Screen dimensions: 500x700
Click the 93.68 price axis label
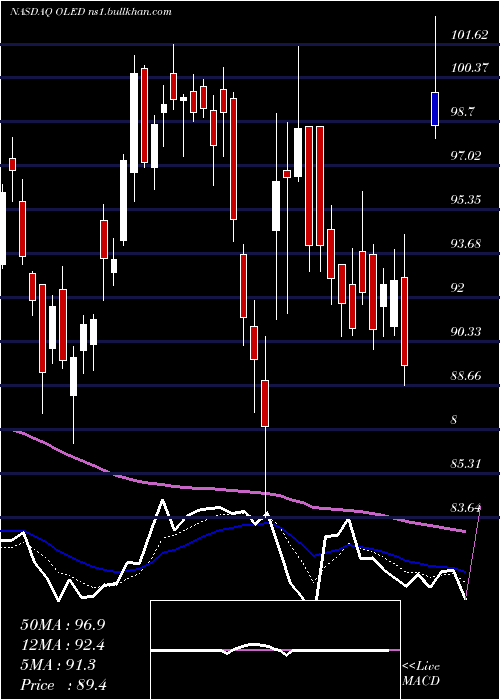pyautogui.click(x=466, y=244)
